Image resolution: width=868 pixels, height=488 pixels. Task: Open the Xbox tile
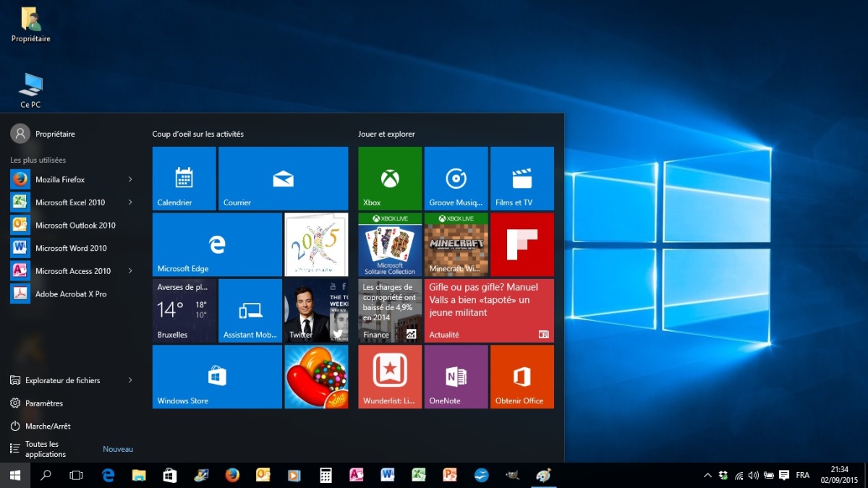(x=390, y=179)
